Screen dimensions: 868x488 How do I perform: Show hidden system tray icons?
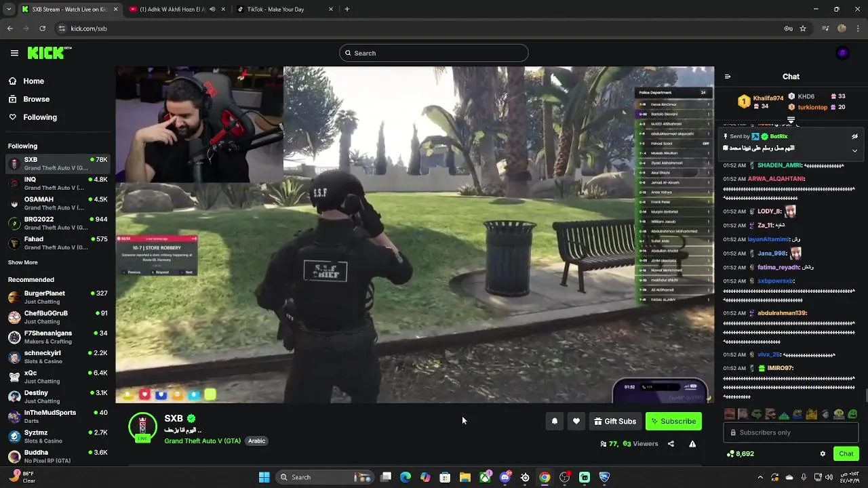coord(759,477)
